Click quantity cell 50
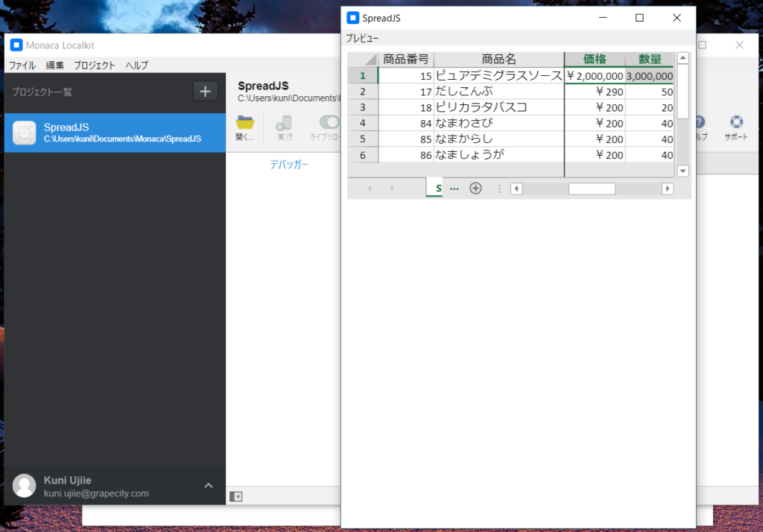763x532 pixels. (x=650, y=92)
